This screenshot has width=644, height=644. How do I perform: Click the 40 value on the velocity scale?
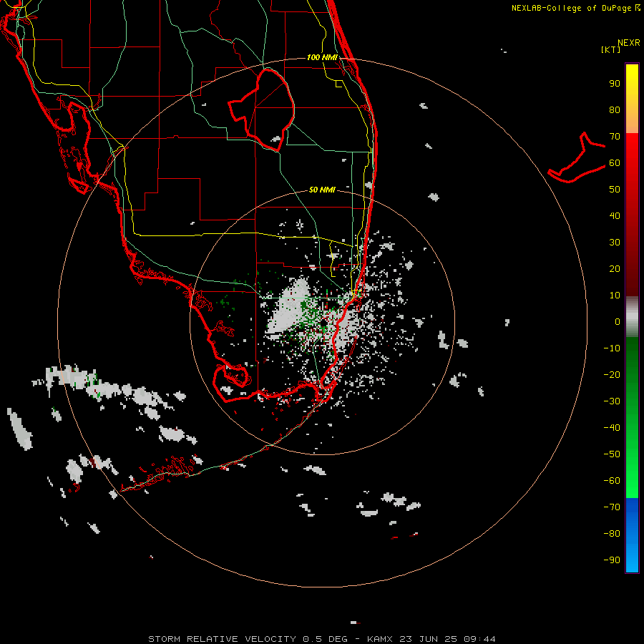click(615, 216)
